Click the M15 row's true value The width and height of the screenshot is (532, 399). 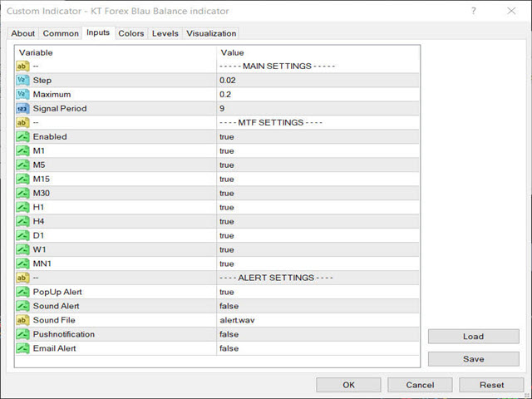point(227,179)
